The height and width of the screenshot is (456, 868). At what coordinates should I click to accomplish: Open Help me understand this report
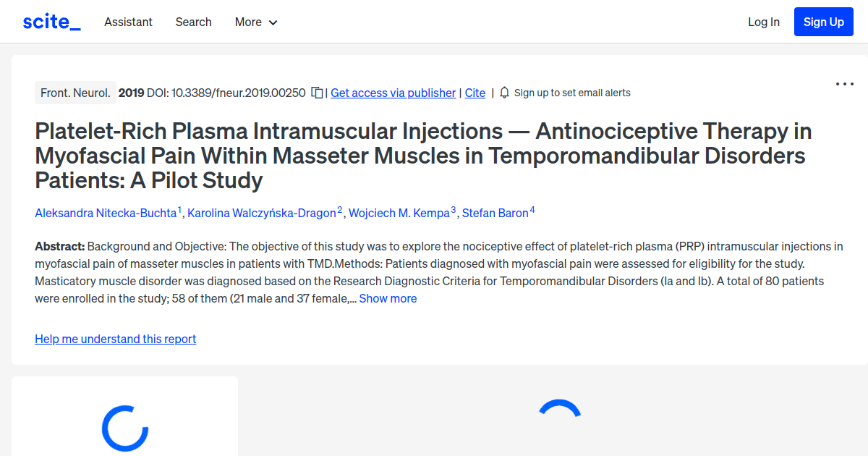pos(115,339)
